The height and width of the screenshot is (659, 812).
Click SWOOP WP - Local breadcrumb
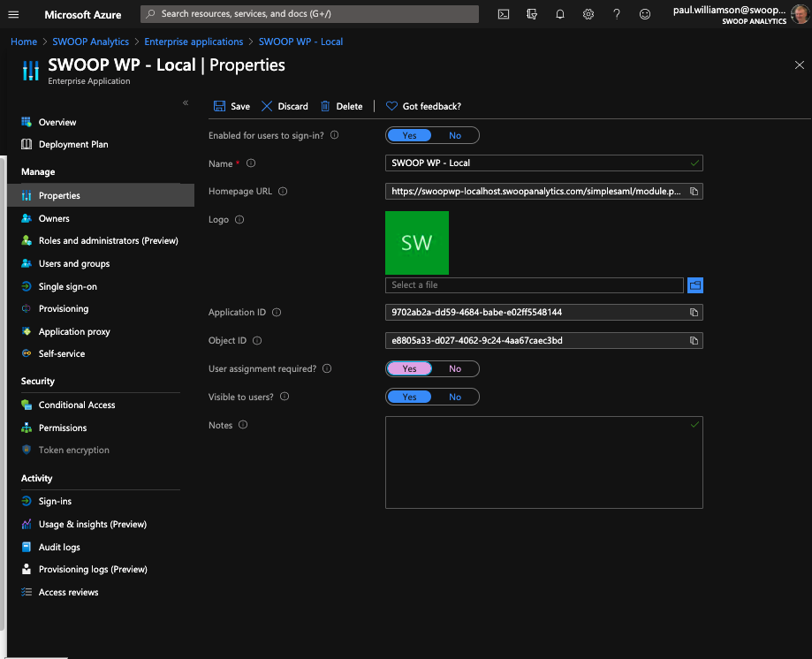(x=301, y=42)
